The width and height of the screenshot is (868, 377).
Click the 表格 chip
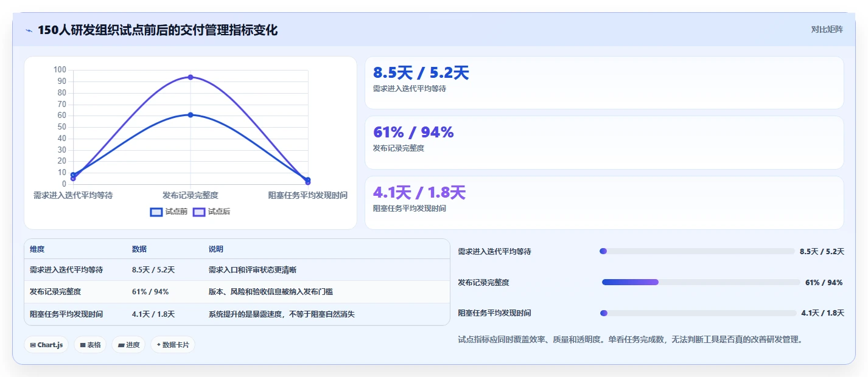[90, 345]
